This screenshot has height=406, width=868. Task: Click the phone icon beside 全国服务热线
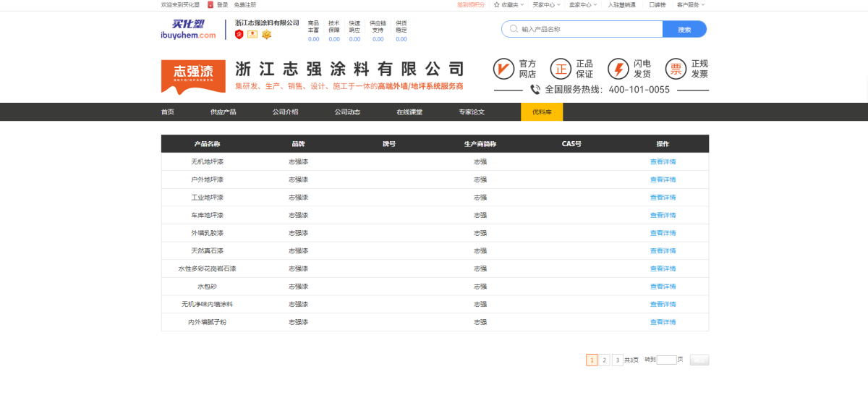(535, 90)
